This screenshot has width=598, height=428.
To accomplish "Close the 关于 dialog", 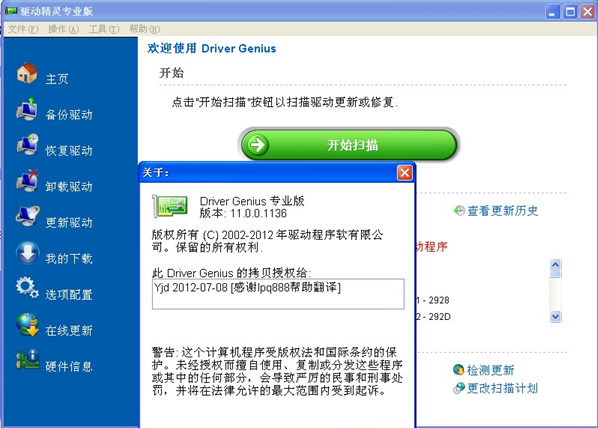I will point(405,173).
